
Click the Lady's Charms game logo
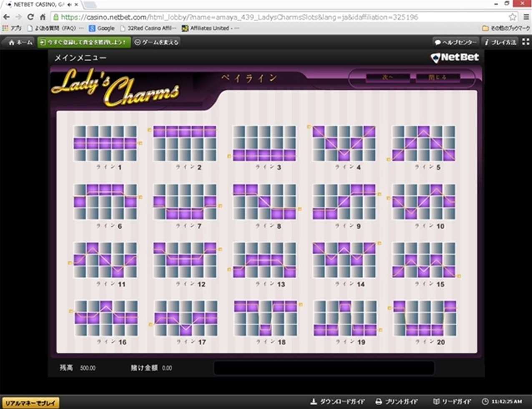click(115, 89)
